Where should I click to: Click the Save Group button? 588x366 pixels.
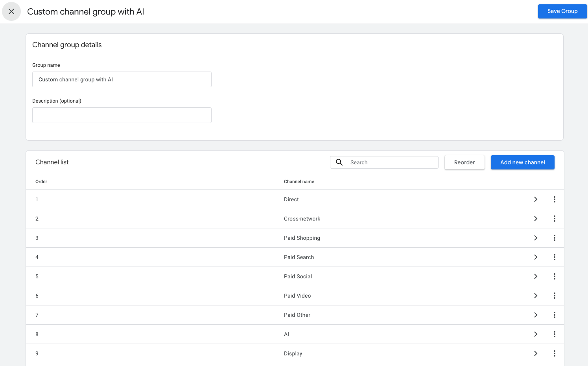pos(562,11)
